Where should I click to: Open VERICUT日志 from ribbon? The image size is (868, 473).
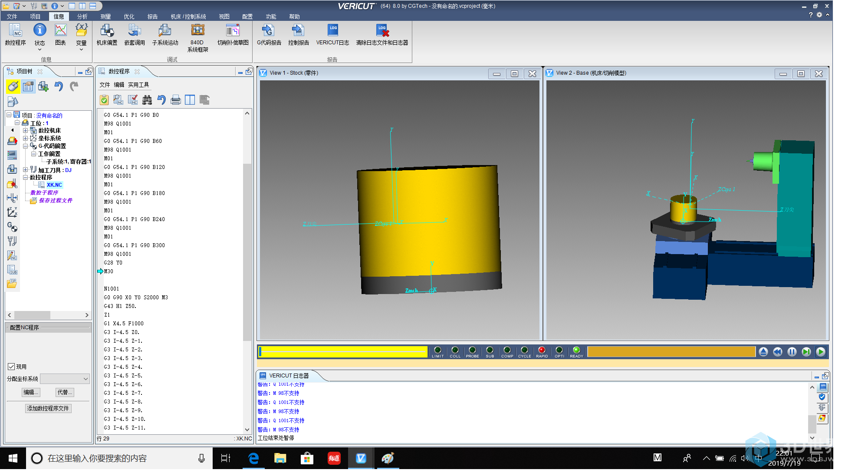tap(332, 34)
